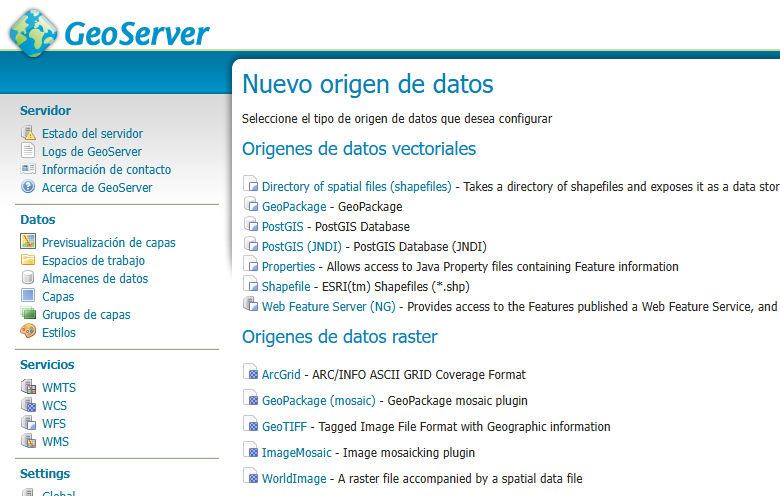Select the PostGIS data source link

pyautogui.click(x=283, y=226)
